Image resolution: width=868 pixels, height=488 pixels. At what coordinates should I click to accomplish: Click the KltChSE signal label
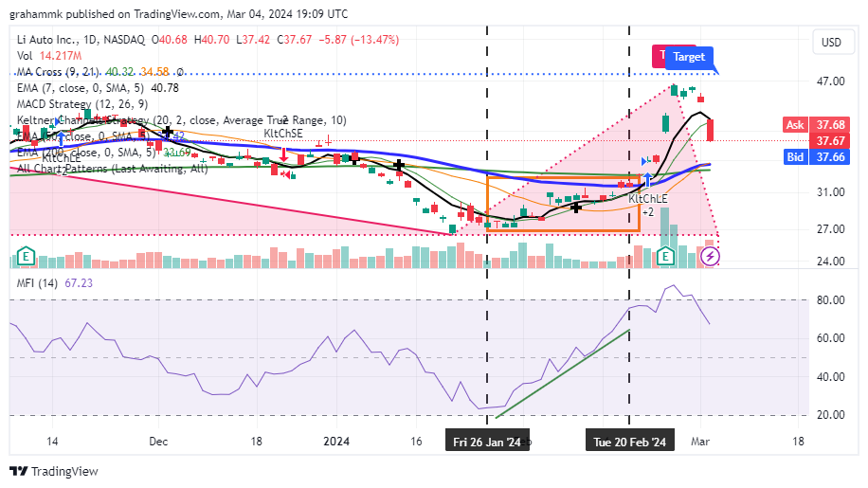point(283,134)
